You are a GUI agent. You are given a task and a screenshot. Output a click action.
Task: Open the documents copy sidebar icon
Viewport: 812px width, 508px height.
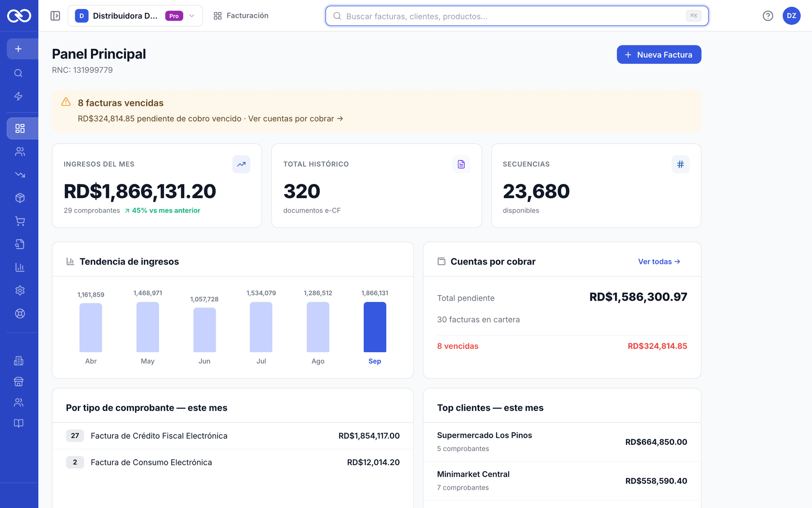[20, 244]
